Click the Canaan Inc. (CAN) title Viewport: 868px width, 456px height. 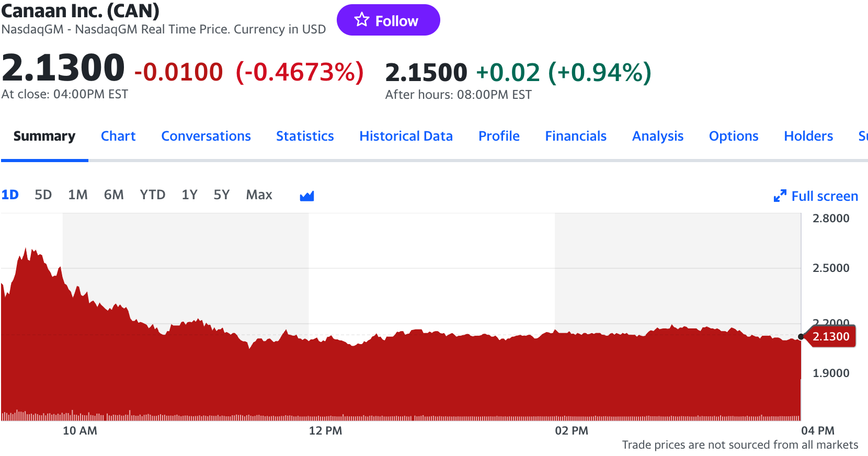click(x=81, y=10)
